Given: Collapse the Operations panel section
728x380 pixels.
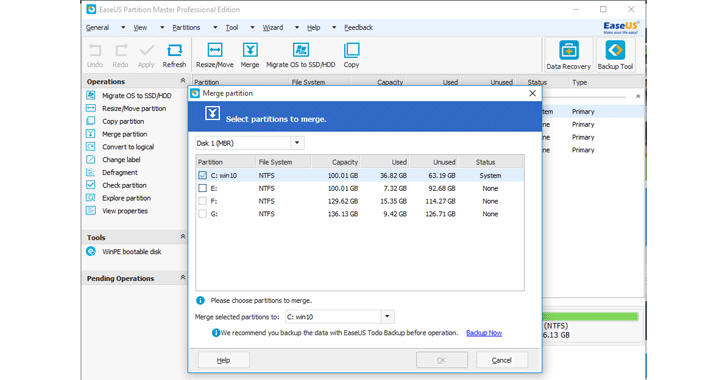Looking at the screenshot, I should (182, 81).
